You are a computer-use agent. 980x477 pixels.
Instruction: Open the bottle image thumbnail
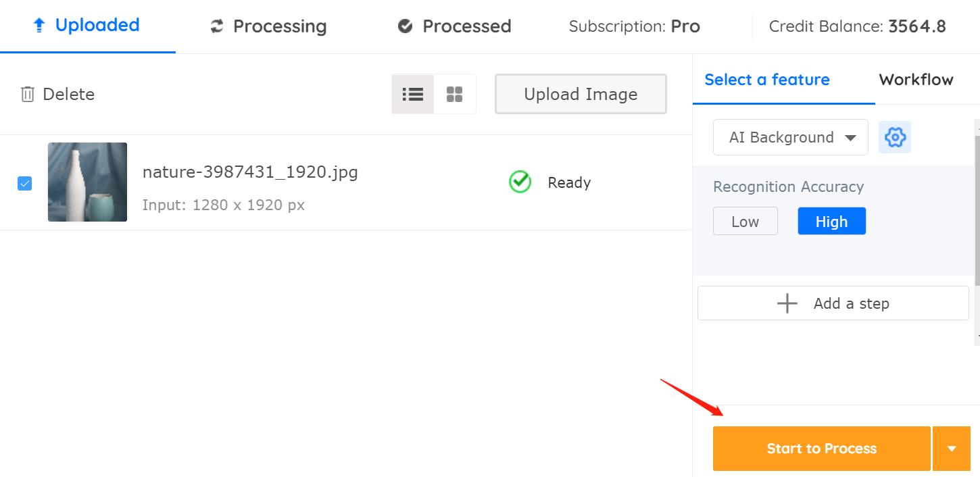(87, 182)
